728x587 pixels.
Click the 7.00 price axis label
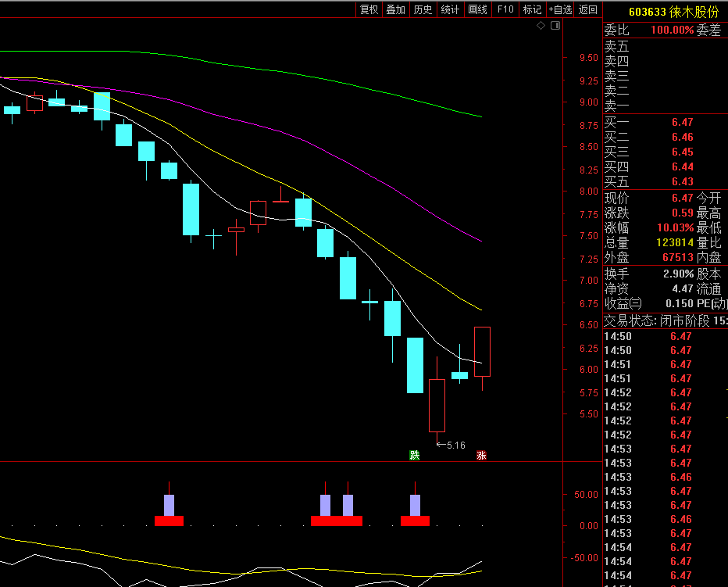coord(589,281)
